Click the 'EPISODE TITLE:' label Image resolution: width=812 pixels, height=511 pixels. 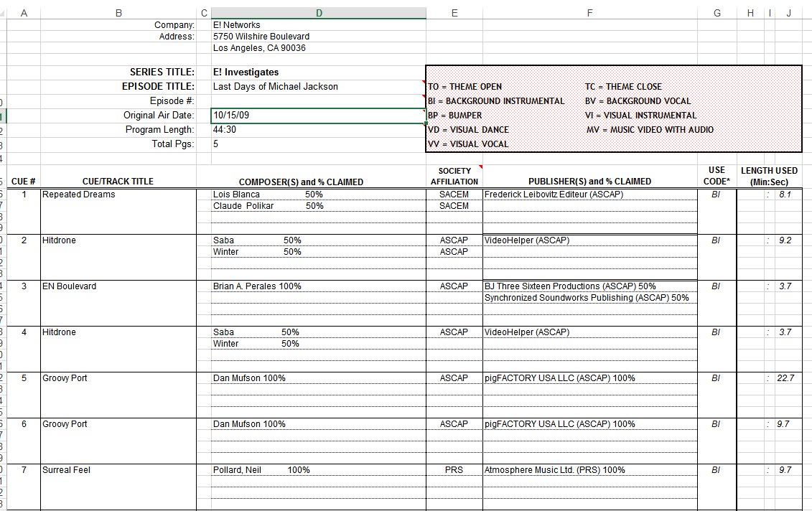158,86
